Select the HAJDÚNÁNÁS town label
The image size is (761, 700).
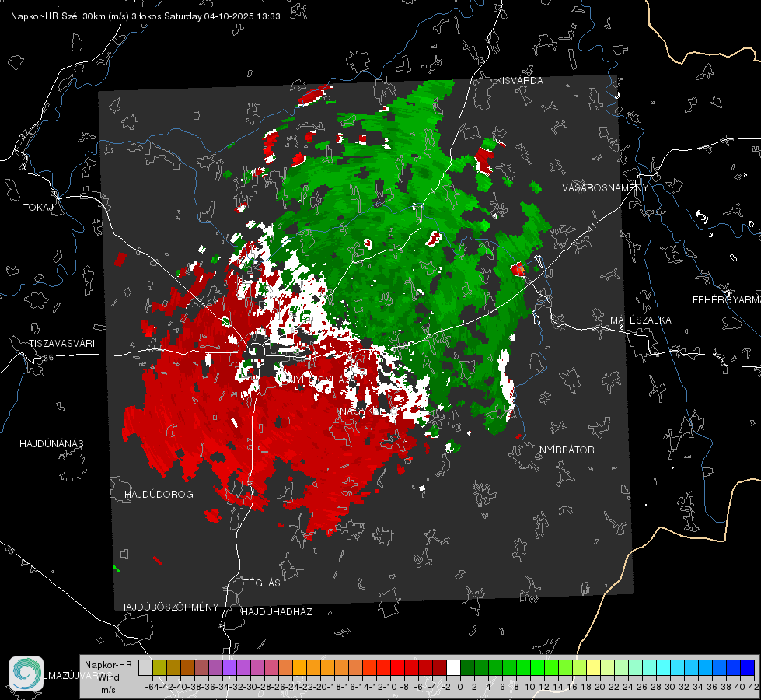(51, 444)
